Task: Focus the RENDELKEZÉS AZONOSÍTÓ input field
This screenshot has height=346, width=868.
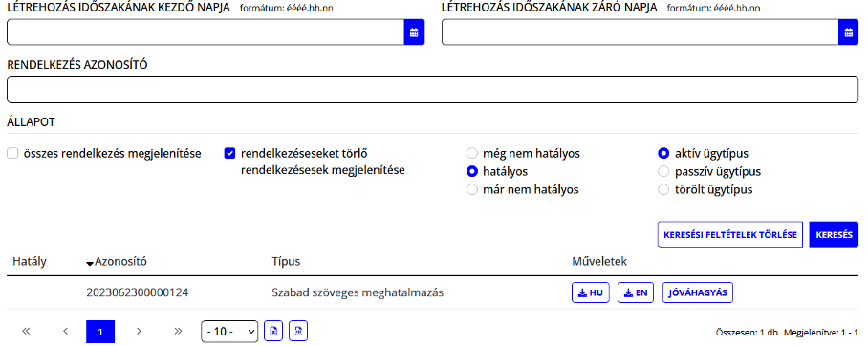Action: pyautogui.click(x=432, y=90)
